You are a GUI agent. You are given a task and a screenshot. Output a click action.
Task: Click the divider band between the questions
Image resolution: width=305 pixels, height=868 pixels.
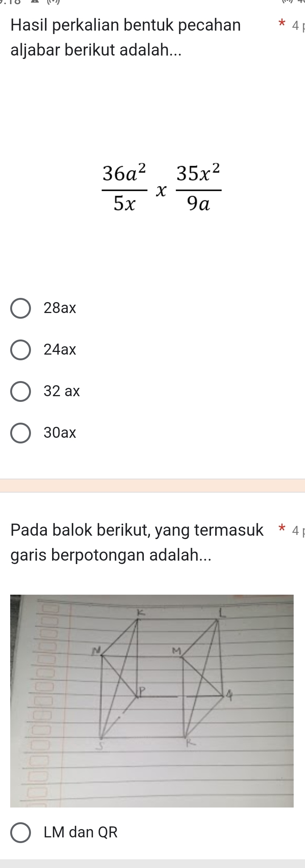pyautogui.click(x=152, y=485)
